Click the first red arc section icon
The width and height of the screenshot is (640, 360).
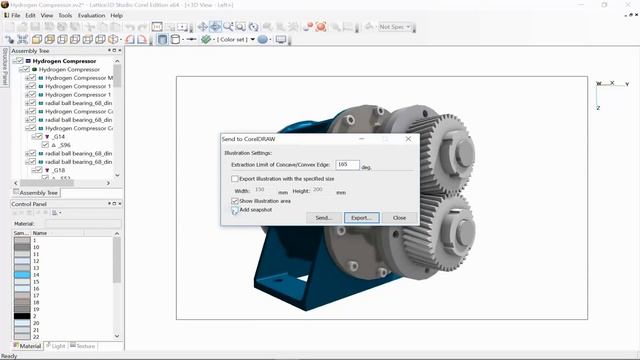[x=130, y=40]
